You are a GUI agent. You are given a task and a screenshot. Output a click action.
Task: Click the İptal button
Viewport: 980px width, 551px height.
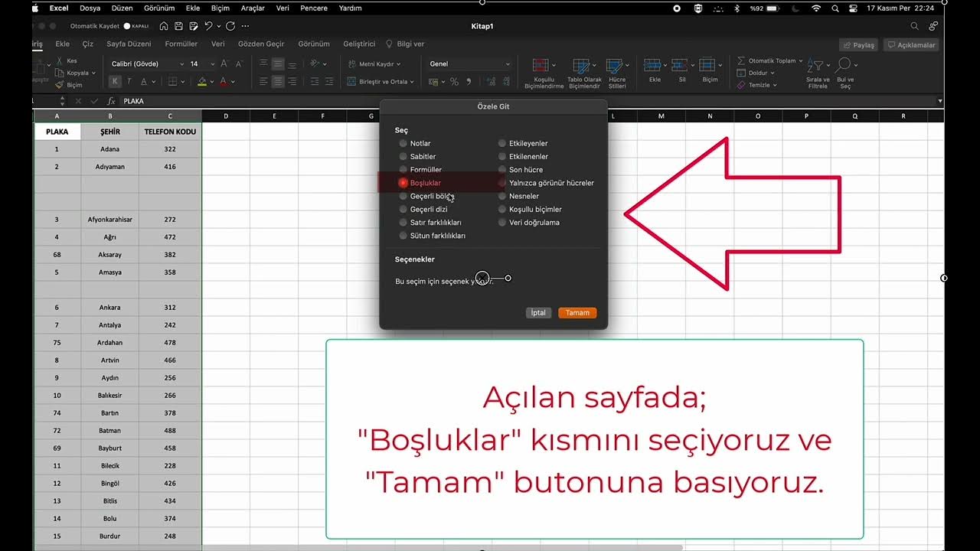[x=539, y=313]
